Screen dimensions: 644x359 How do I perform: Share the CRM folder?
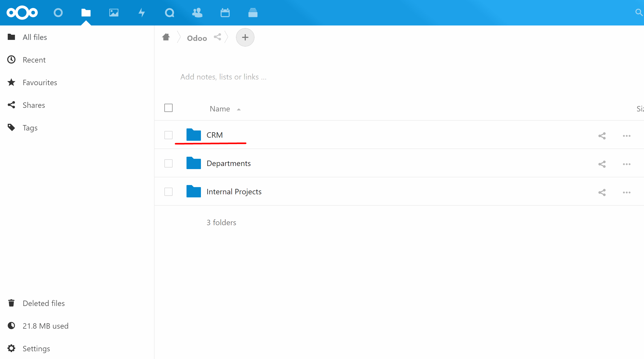coord(602,136)
